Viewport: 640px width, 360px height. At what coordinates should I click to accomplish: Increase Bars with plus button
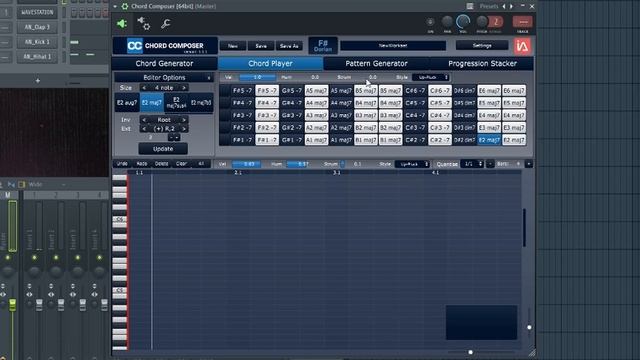click(529, 164)
